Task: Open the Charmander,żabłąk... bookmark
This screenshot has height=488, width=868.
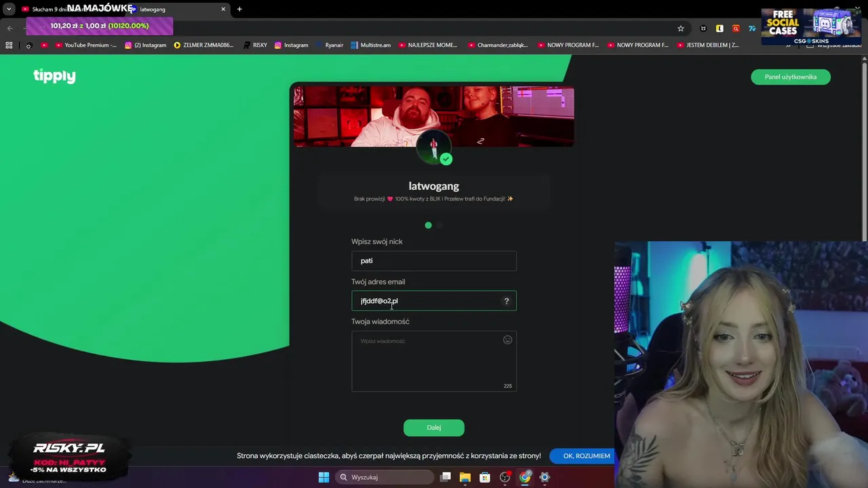Action: [x=498, y=45]
